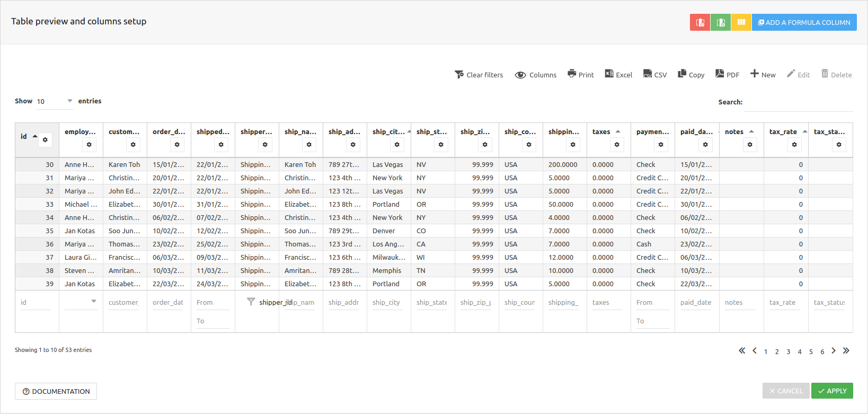Open settings gear for shipper... column
This screenshot has width=868, height=414.
pyautogui.click(x=265, y=145)
